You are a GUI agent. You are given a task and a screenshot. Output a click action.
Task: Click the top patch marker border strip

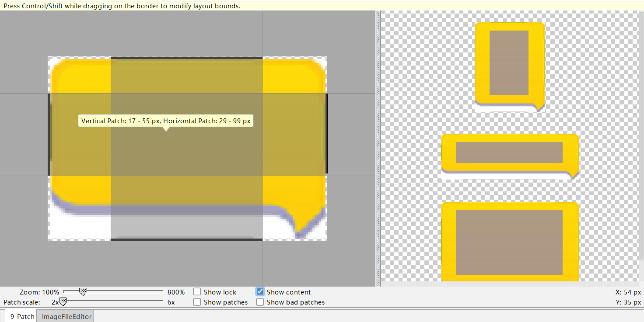[x=187, y=57]
